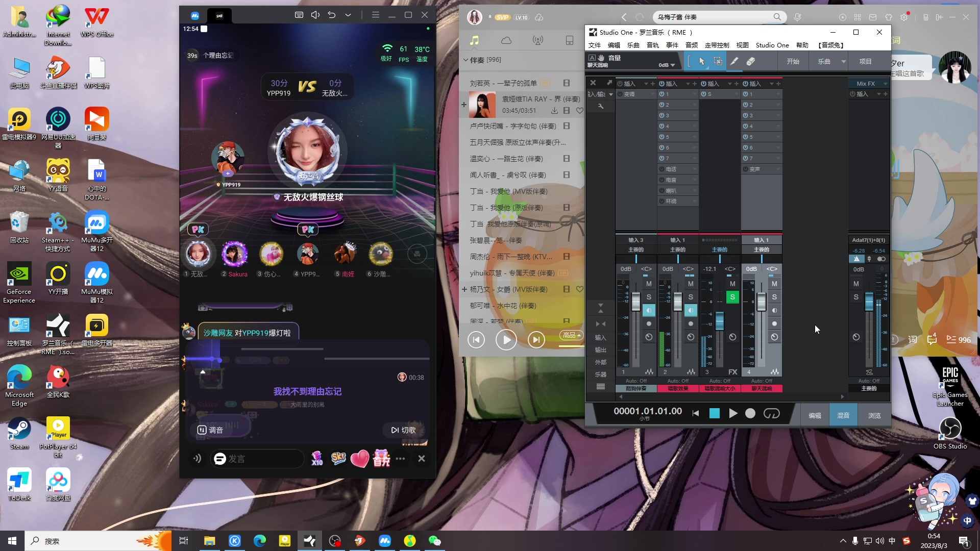Open the phone device tab in music player
This screenshot has height=551, width=980.
(x=570, y=40)
